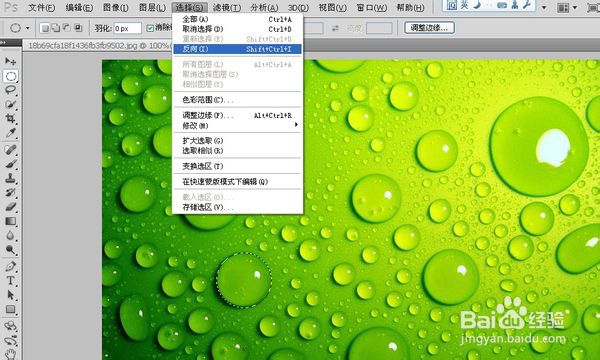Select the 3D Camera Orbit tool
Image resolution: width=600 pixels, height=360 pixels.
coord(10,340)
